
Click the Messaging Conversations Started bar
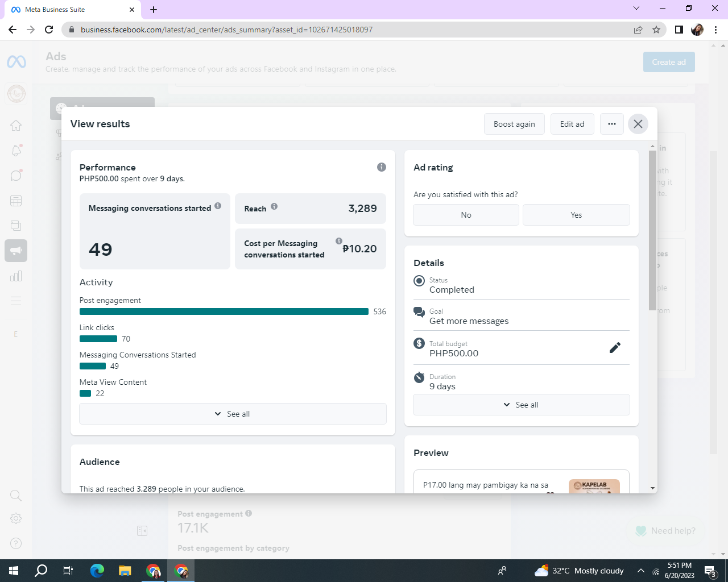coord(93,366)
